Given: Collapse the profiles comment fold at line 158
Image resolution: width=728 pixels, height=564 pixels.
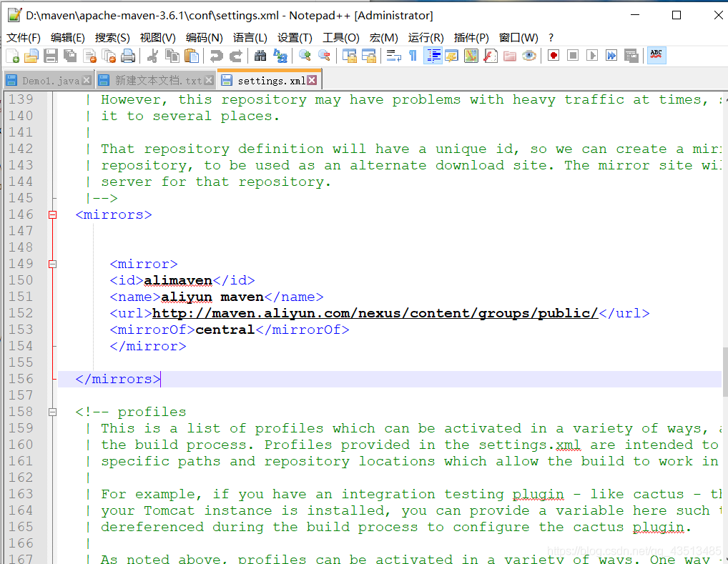Looking at the screenshot, I should click(x=52, y=412).
